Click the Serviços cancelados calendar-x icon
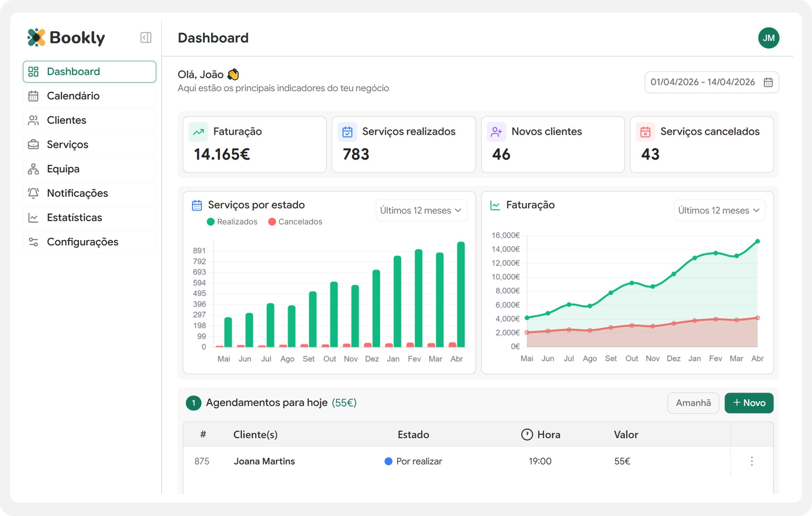The height and width of the screenshot is (516, 812). pyautogui.click(x=645, y=132)
